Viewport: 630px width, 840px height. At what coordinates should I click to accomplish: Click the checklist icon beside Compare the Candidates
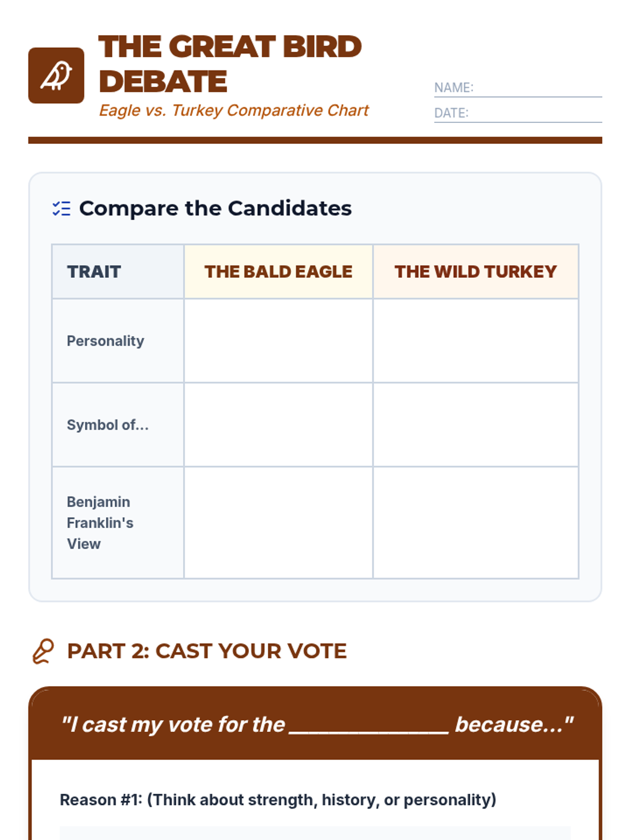pos(61,208)
